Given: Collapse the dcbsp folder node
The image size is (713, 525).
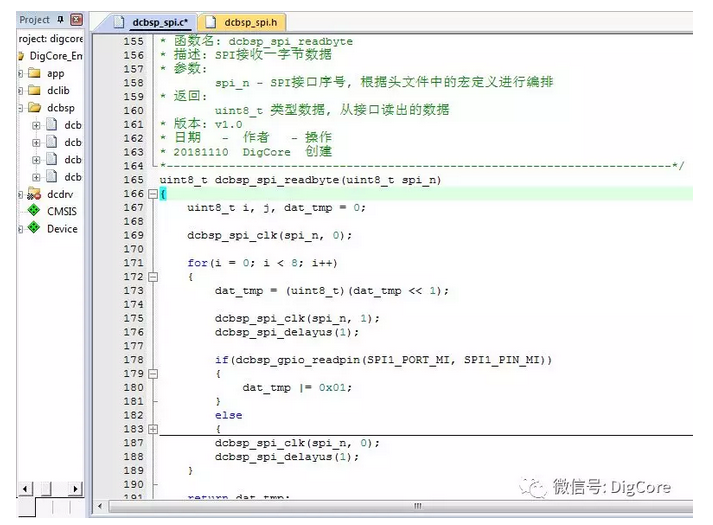Looking at the screenshot, I should tap(20, 108).
